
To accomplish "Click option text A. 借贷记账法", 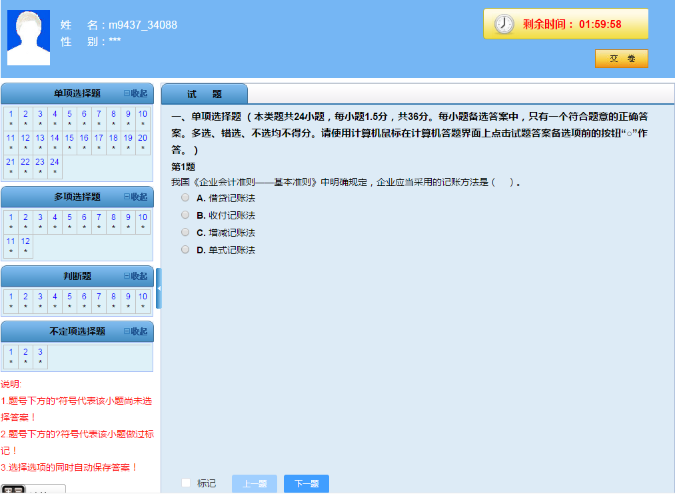I will click(x=226, y=198).
